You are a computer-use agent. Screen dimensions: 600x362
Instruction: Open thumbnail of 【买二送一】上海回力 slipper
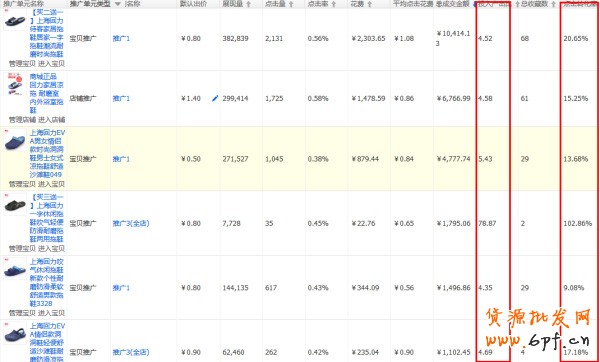tap(15, 21)
